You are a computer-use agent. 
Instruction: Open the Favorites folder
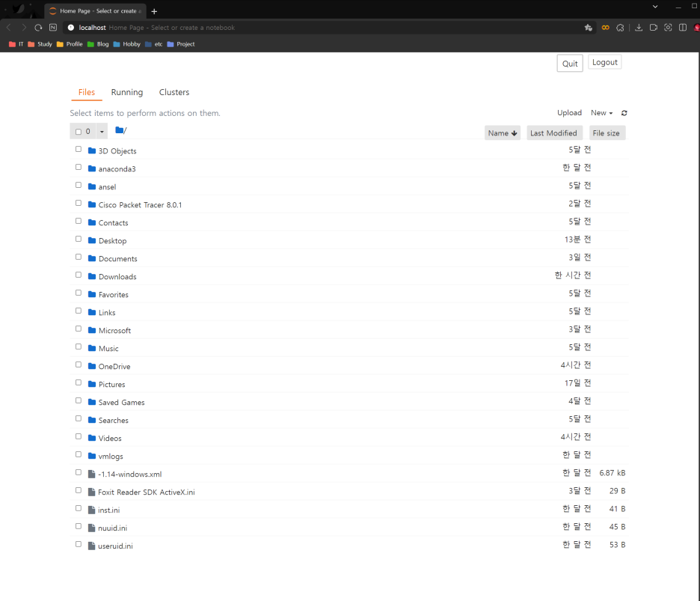click(114, 295)
